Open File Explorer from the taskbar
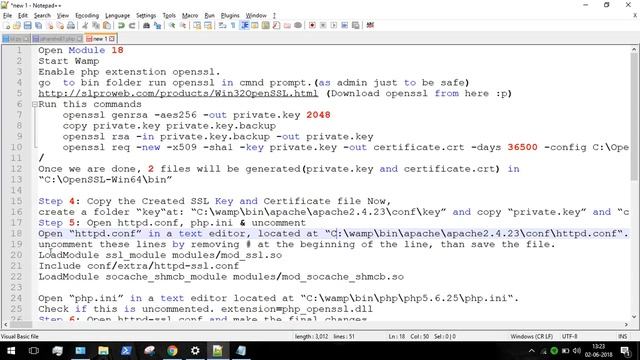This screenshot has width=640, height=360. point(103,351)
